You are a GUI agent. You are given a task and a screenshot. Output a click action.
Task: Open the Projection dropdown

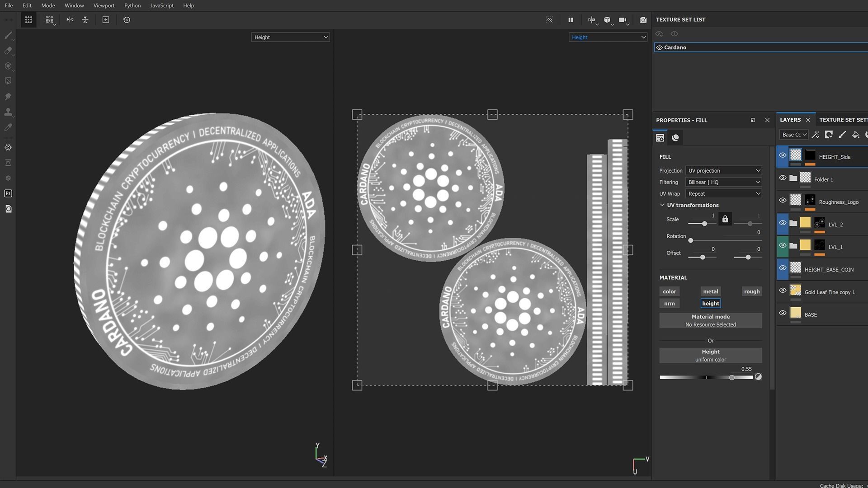[723, 171]
